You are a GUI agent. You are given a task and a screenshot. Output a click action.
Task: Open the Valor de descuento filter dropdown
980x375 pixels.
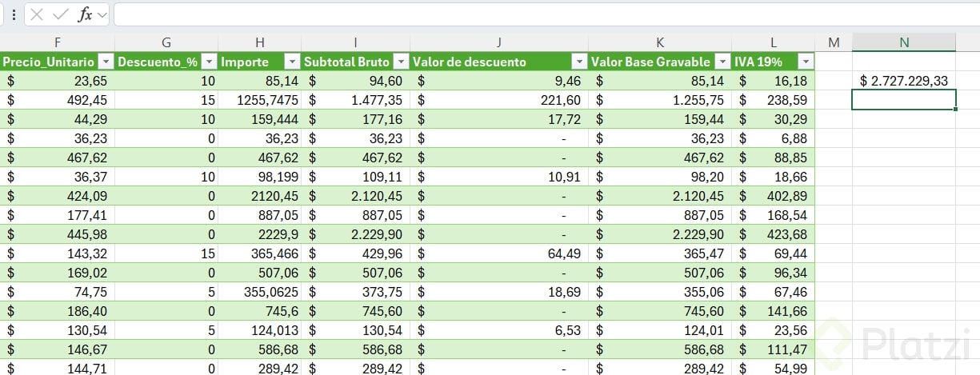(x=579, y=62)
